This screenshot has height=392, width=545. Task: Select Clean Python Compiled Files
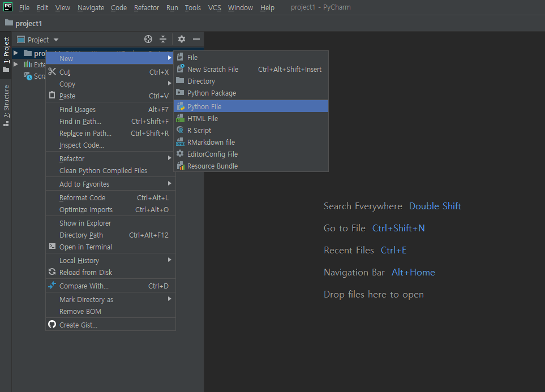pos(110,170)
